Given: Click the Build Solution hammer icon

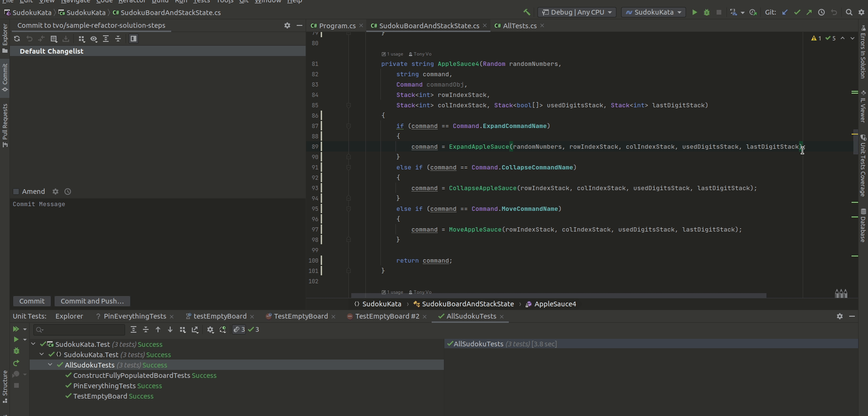Looking at the screenshot, I should [527, 12].
